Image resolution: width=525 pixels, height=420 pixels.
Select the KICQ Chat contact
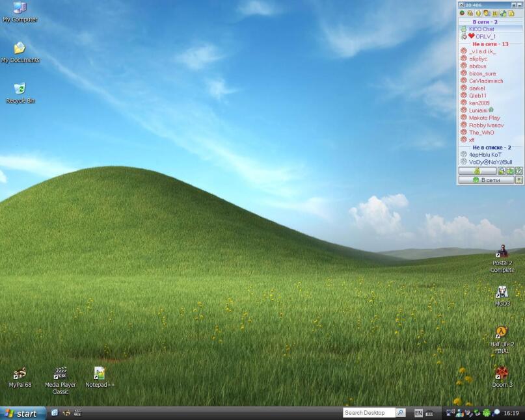490,29
